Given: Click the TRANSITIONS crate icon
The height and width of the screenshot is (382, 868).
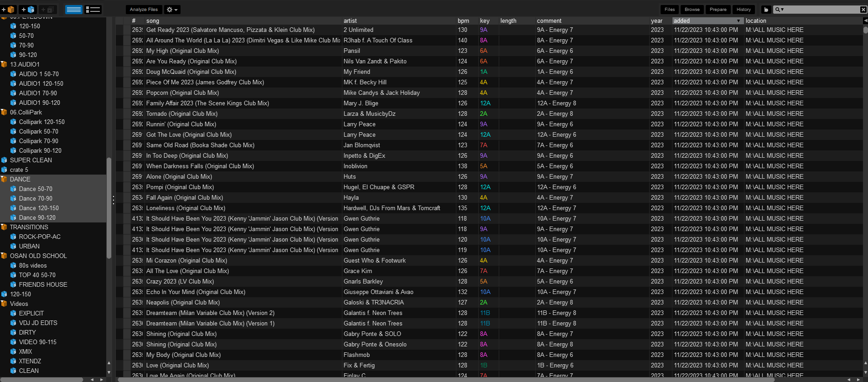Looking at the screenshot, I should (x=4, y=227).
